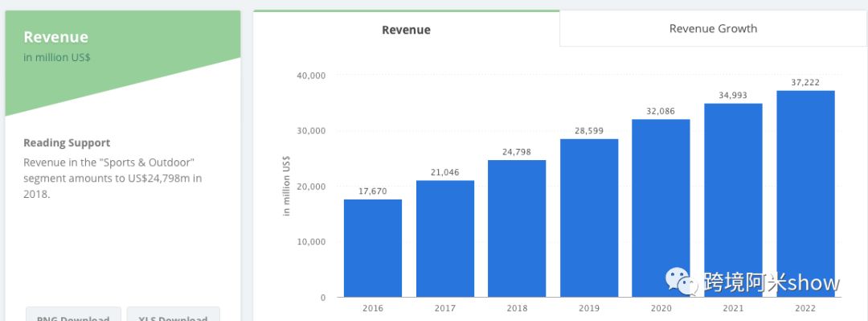Click the 2022 x-axis label

805,308
